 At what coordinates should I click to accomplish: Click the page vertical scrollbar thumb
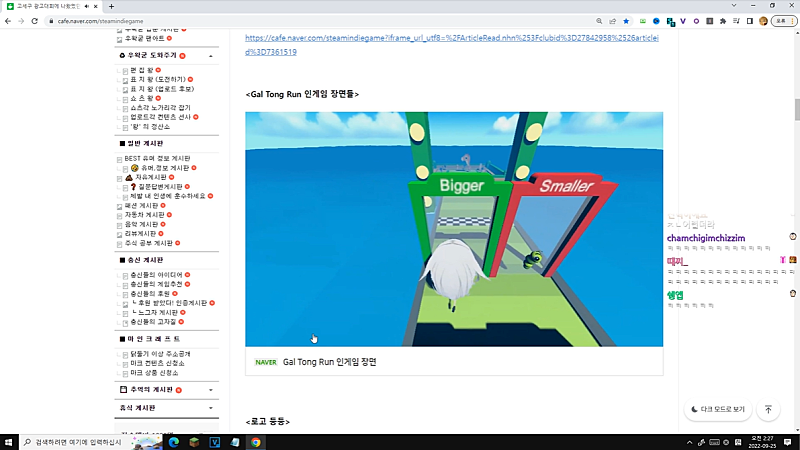[x=797, y=109]
